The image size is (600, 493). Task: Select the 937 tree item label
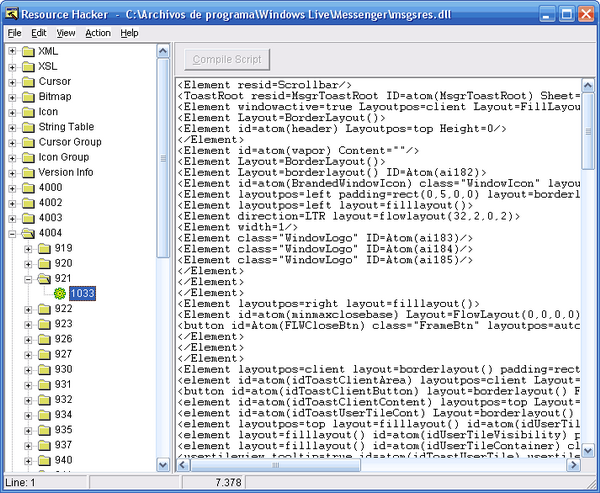click(64, 445)
